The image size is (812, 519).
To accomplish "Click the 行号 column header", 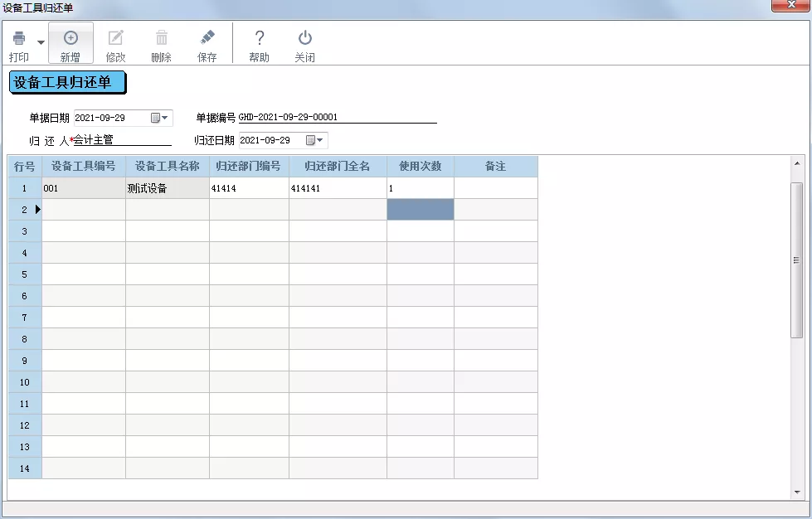I will (25, 166).
